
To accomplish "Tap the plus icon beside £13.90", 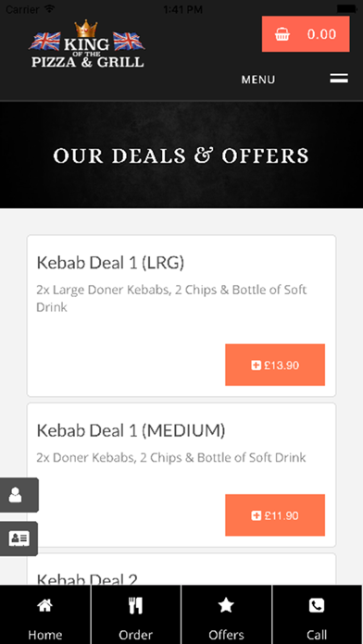I will click(257, 365).
